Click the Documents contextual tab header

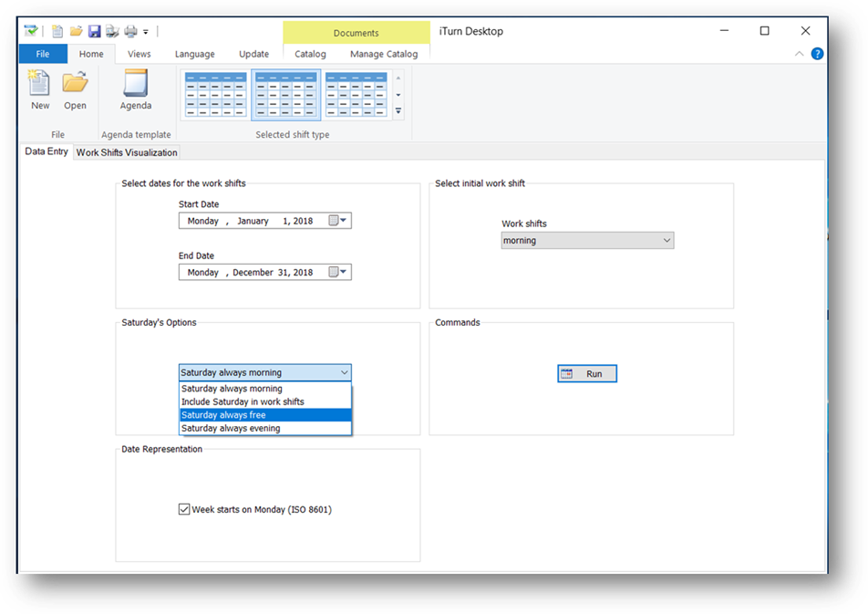[x=356, y=33]
